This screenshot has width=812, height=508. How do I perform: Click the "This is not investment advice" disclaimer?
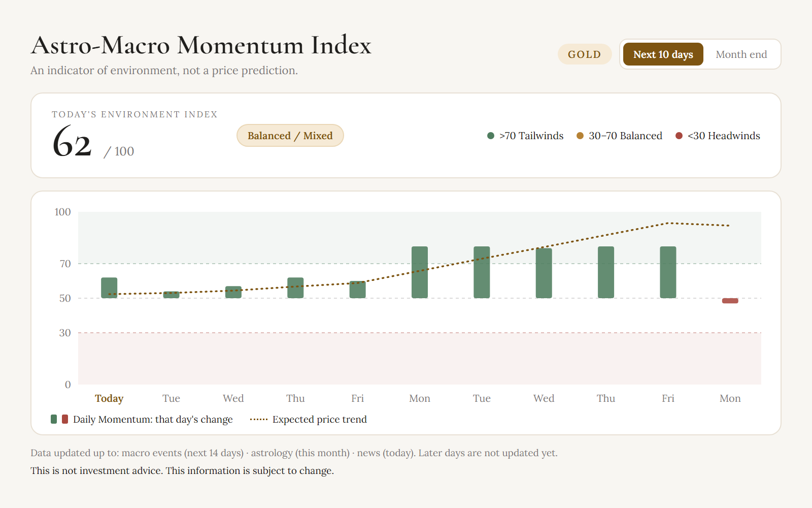pos(182,470)
